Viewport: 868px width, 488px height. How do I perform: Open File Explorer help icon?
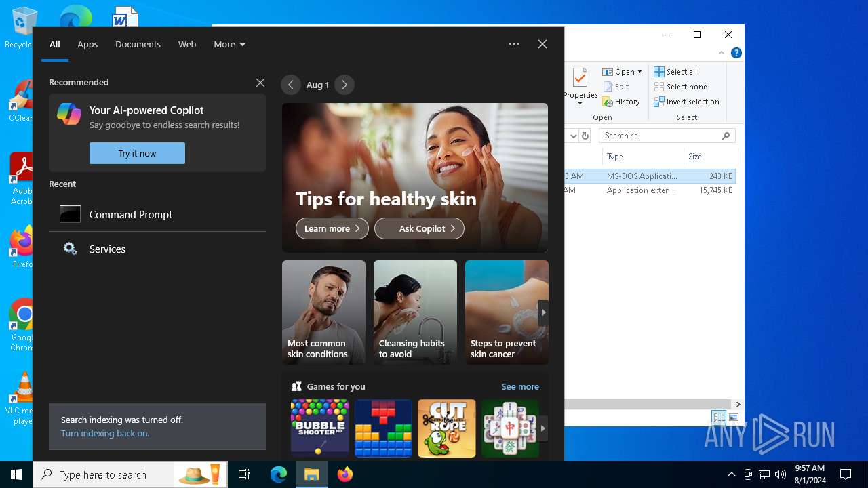pyautogui.click(x=736, y=53)
